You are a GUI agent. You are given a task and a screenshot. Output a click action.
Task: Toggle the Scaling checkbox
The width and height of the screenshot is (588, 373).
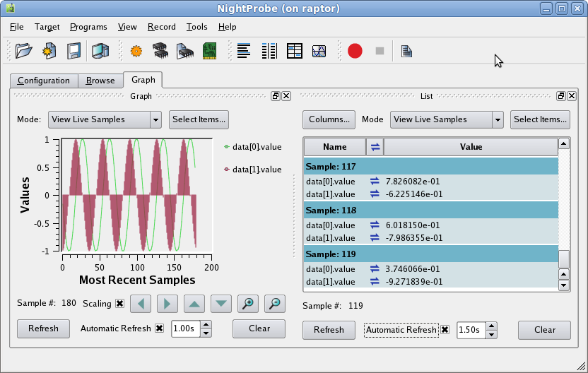click(x=119, y=304)
